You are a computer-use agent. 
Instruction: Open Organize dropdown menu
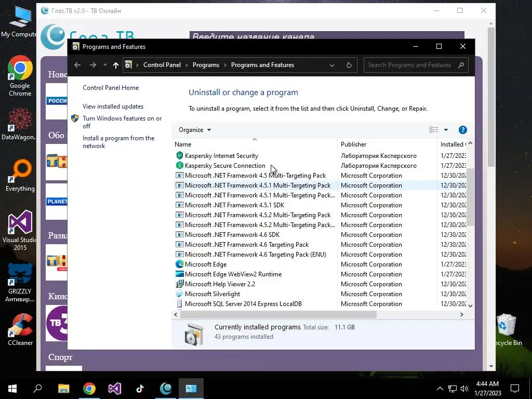click(195, 130)
